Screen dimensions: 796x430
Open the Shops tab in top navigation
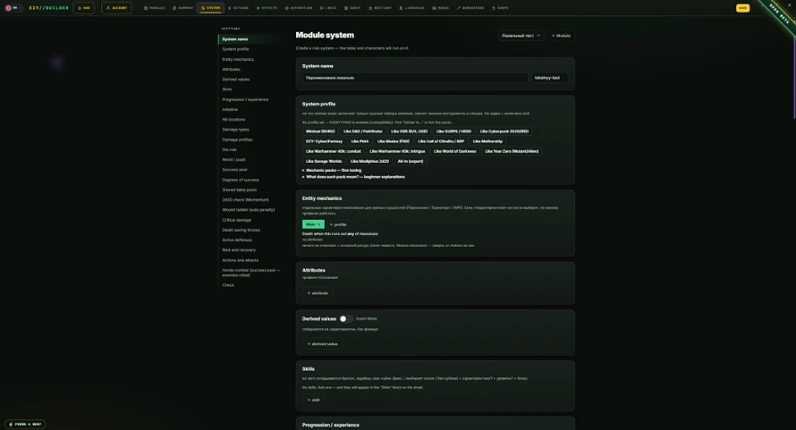(x=500, y=8)
